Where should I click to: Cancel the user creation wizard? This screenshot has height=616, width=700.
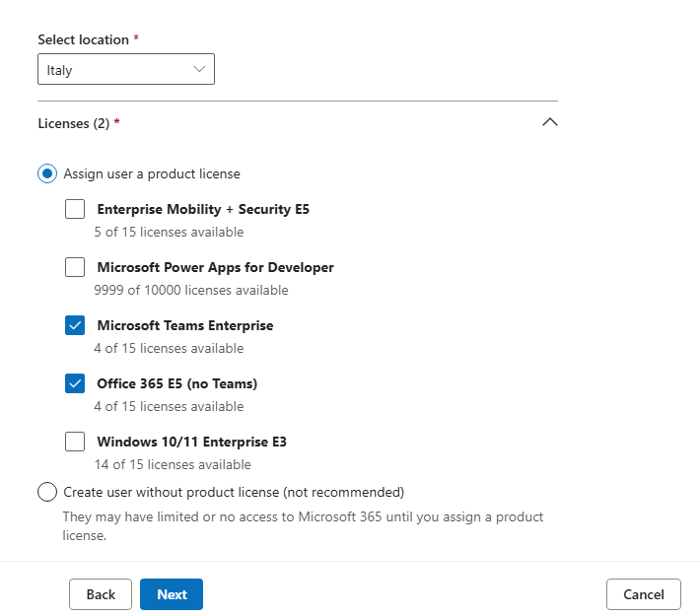(x=643, y=594)
